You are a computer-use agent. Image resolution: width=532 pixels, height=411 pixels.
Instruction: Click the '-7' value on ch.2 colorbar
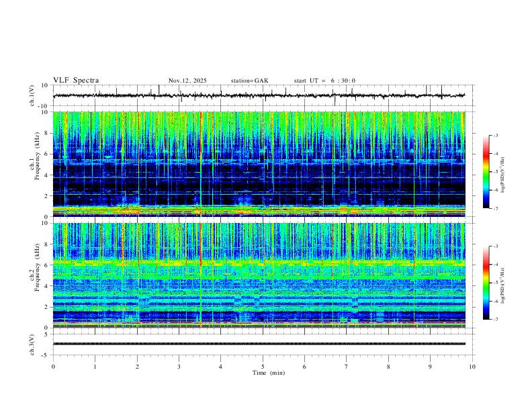tap(495, 319)
